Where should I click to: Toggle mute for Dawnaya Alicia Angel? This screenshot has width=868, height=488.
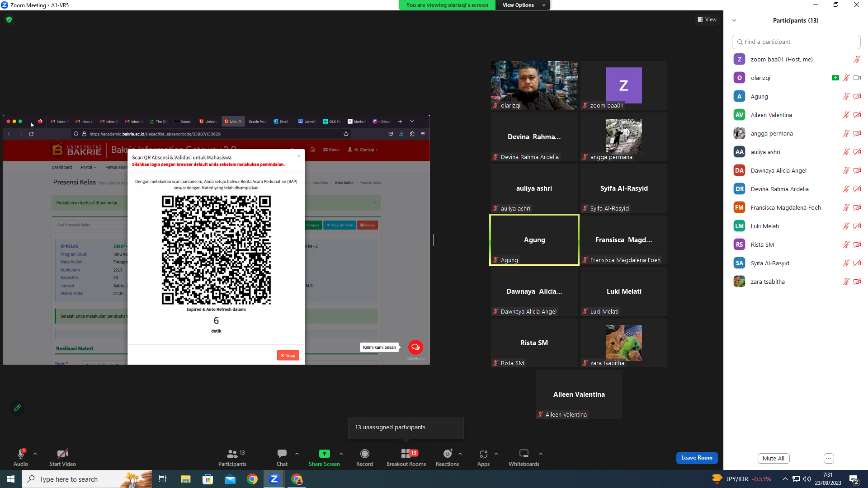coord(846,170)
